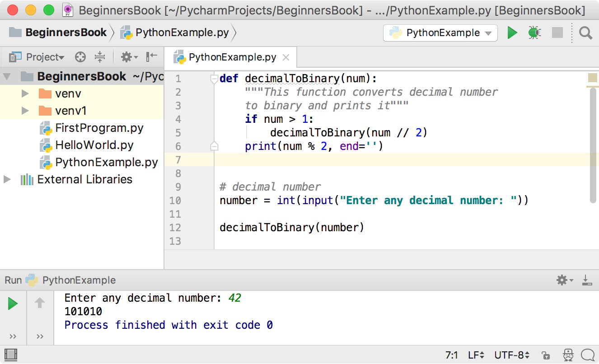Click the decimalToBinary(number) call on line 12
This screenshot has width=599, height=364.
pyautogui.click(x=292, y=228)
